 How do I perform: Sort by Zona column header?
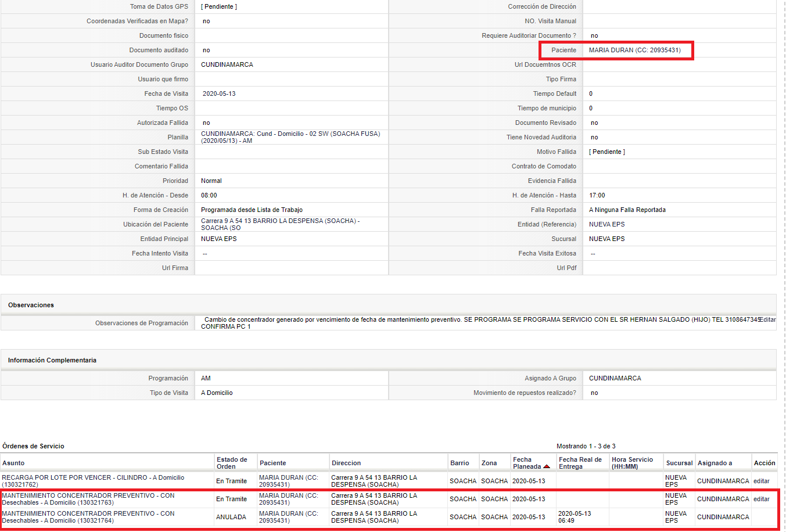(x=489, y=463)
